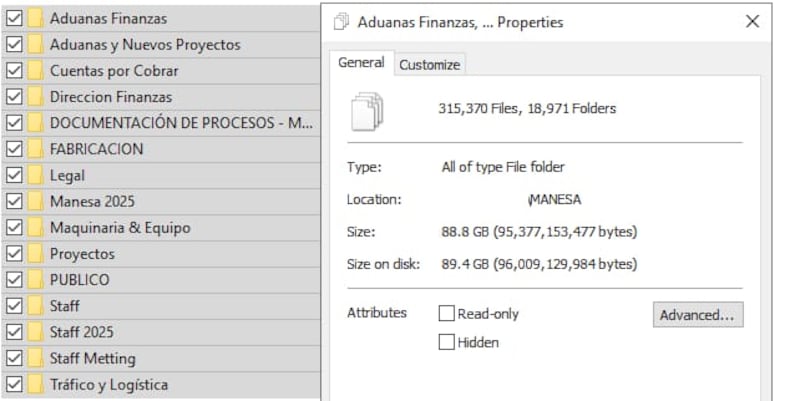Close the Properties dialog window

(753, 21)
